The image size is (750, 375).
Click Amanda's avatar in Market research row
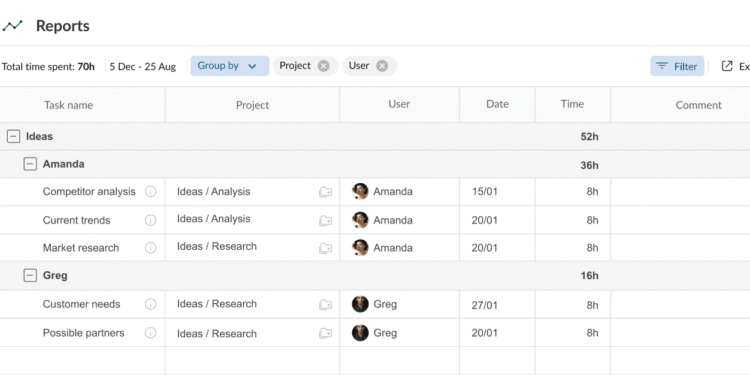tap(360, 248)
